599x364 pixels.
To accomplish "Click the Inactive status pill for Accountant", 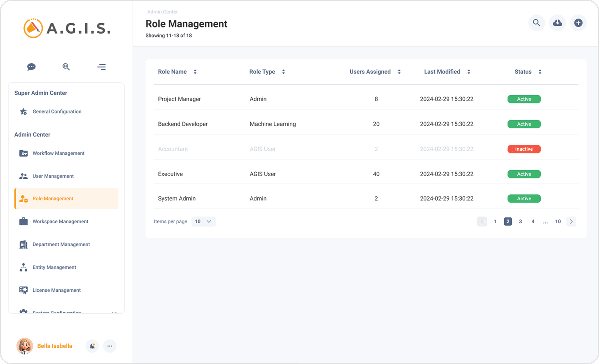I will point(524,149).
